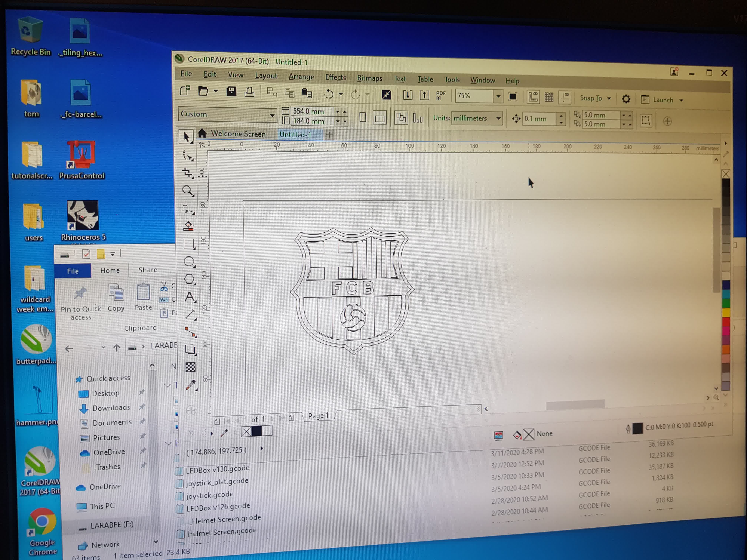The image size is (747, 560).
Task: Click the Print icon in toolbar
Action: [250, 92]
